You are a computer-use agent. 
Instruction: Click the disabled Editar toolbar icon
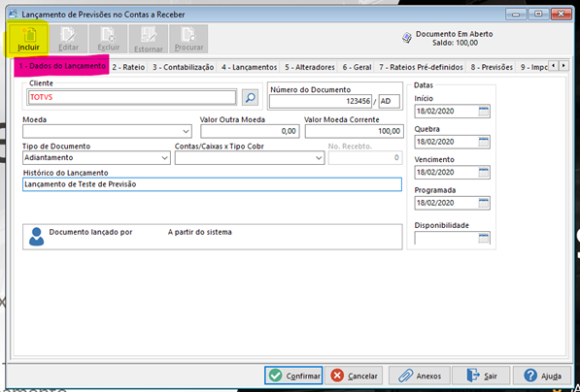point(68,39)
